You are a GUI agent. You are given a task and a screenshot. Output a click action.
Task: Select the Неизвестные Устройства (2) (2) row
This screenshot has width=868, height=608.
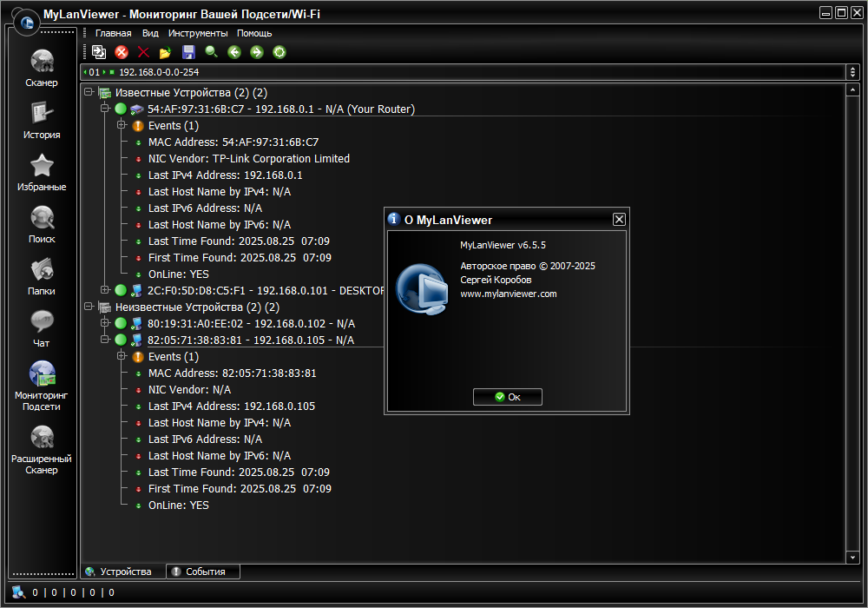197,307
